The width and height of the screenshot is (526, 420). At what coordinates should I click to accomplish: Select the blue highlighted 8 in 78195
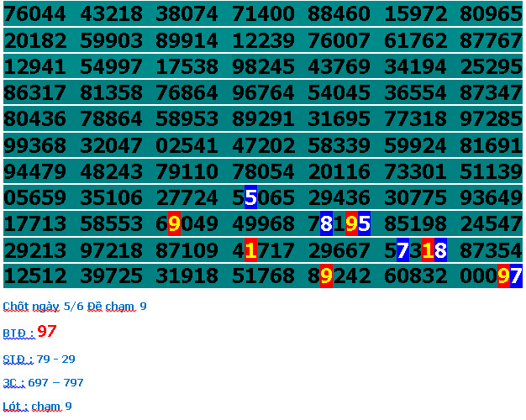point(326,224)
